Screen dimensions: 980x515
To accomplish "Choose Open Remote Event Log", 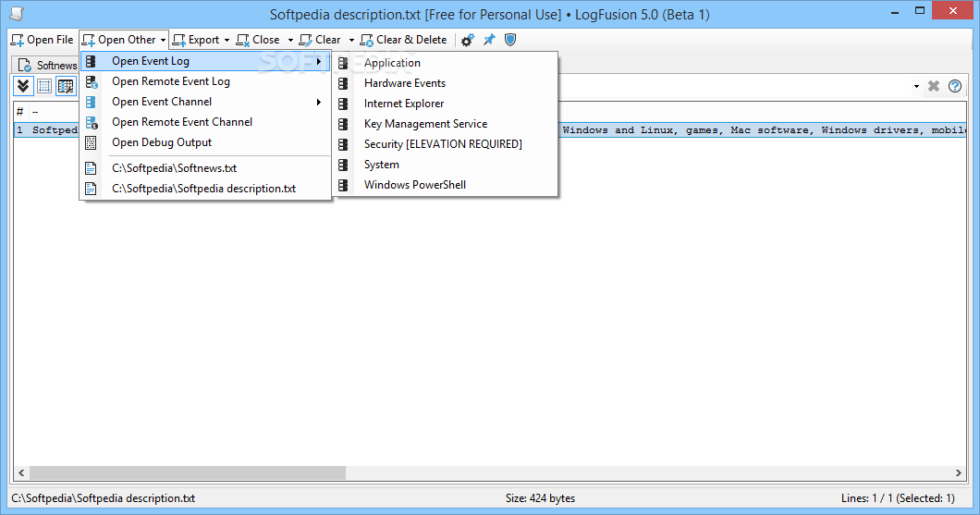I will point(205,81).
